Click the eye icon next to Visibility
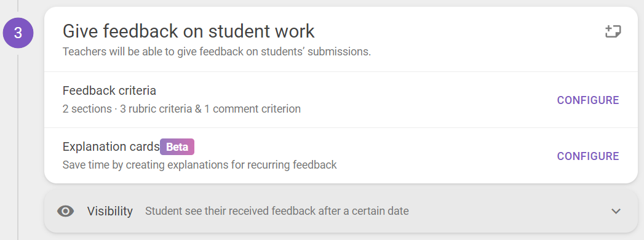 (66, 211)
